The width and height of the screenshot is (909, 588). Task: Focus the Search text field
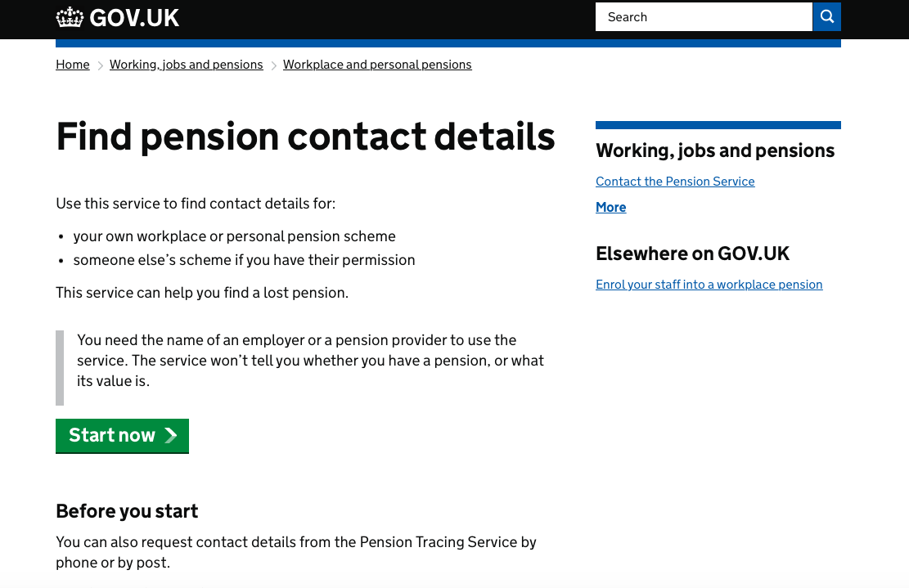704,17
